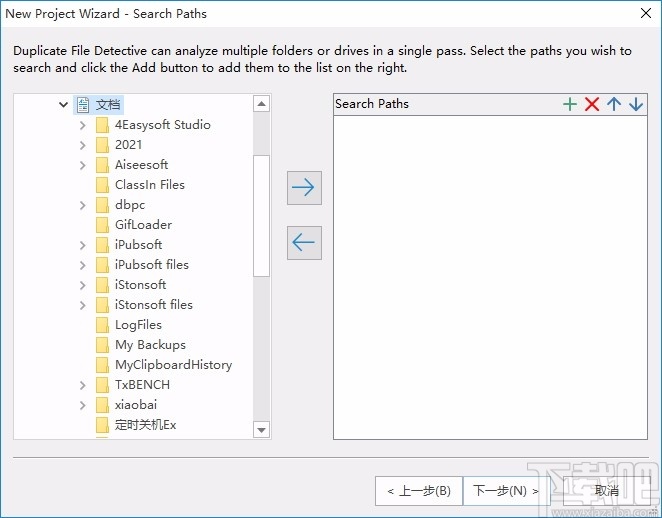Viewport: 662px width, 518px height.
Task: Expand the iPubsoft folder node
Action: (83, 245)
